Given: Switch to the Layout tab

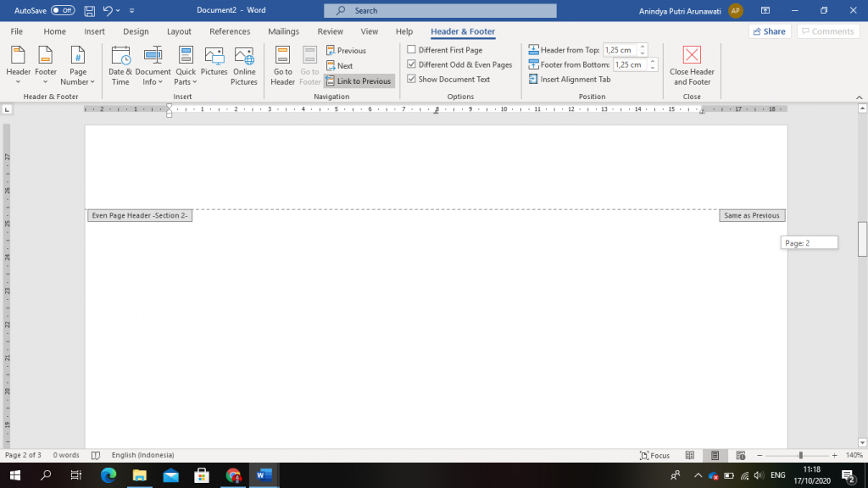Looking at the screenshot, I should click(179, 31).
